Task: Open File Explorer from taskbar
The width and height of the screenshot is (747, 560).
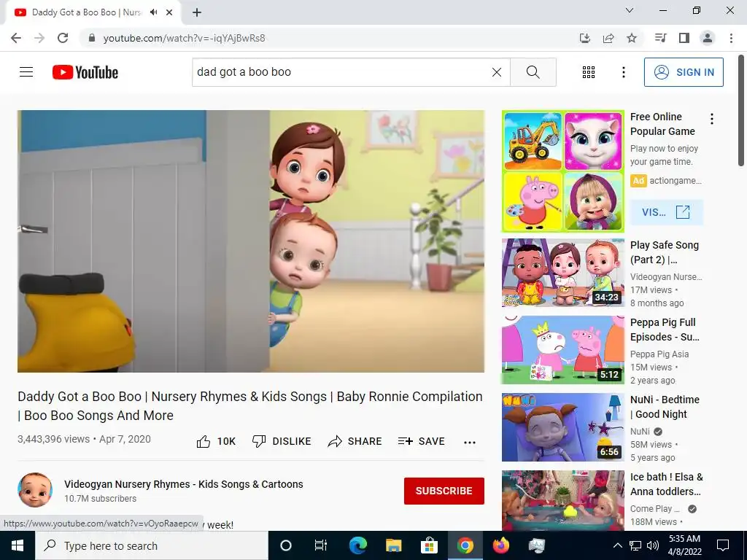Action: click(x=393, y=545)
